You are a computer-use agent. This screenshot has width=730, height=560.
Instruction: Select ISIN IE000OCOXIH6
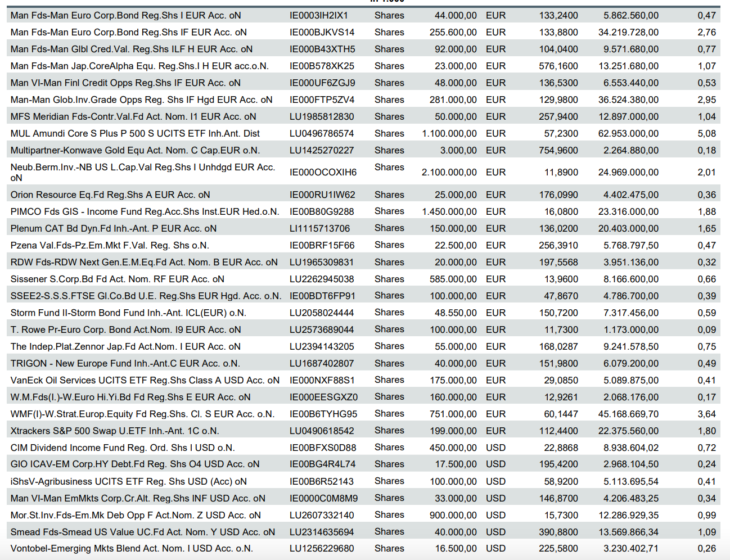[323, 173]
